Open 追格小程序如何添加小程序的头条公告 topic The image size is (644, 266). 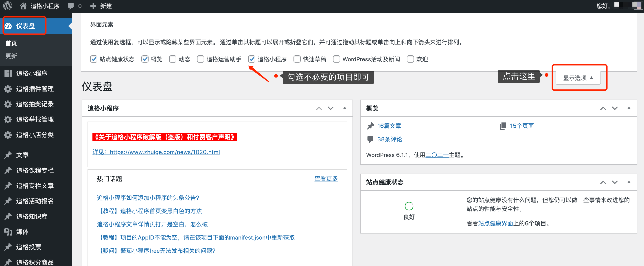click(148, 198)
